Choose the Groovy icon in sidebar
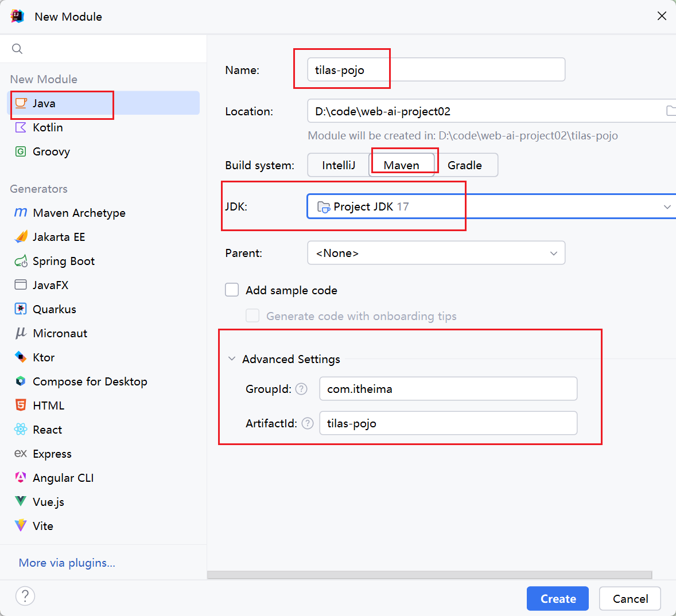The width and height of the screenshot is (676, 616). click(x=21, y=151)
